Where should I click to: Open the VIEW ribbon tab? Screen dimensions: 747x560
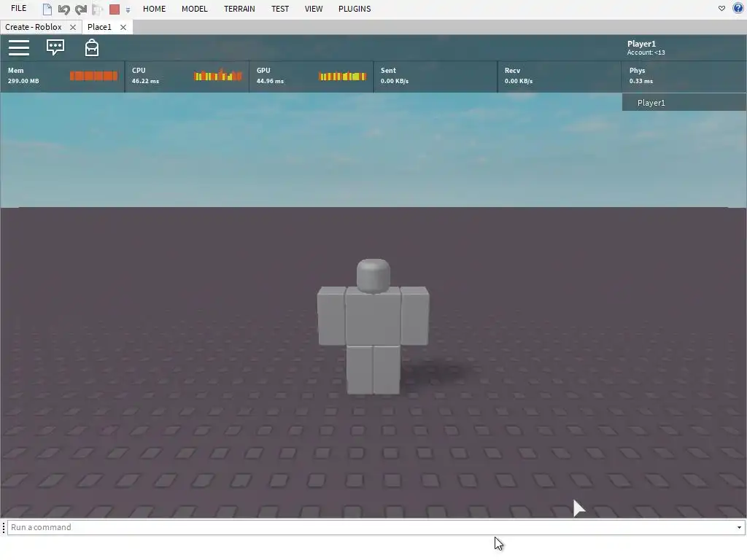click(x=314, y=9)
